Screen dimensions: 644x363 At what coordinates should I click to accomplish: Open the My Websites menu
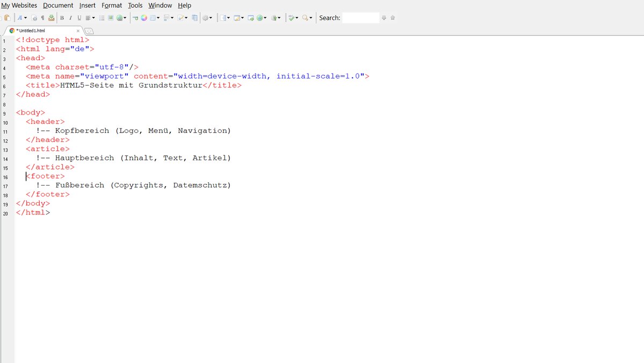(x=19, y=5)
